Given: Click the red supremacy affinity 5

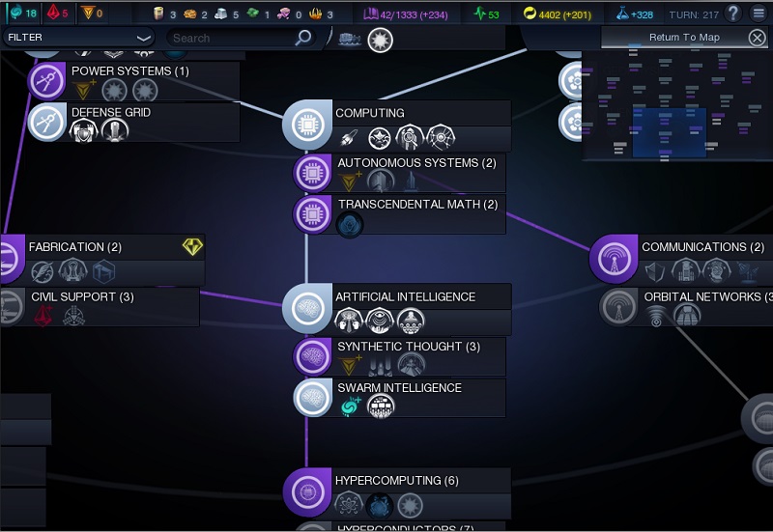Looking at the screenshot, I should 57,13.
